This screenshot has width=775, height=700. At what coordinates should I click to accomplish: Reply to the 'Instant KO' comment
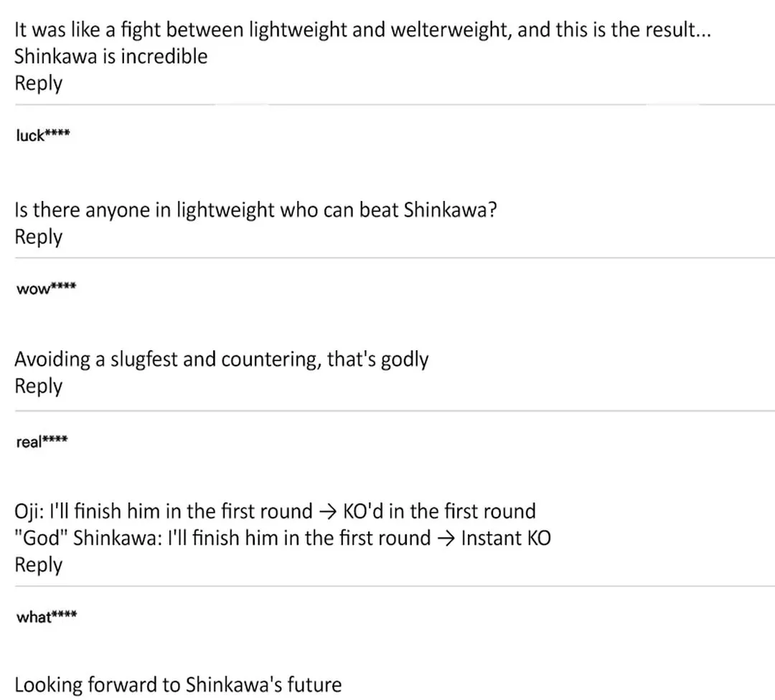(39, 565)
